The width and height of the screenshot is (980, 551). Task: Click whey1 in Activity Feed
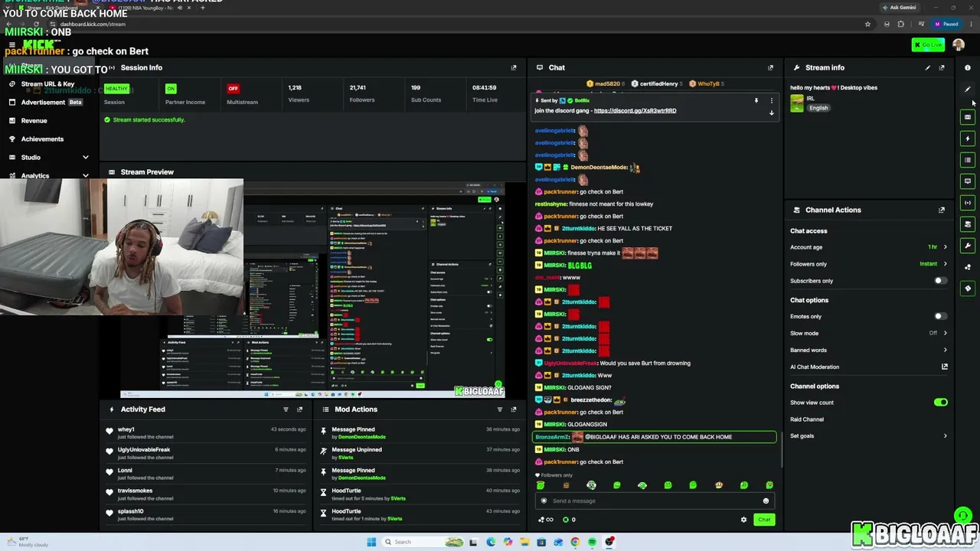coord(126,429)
